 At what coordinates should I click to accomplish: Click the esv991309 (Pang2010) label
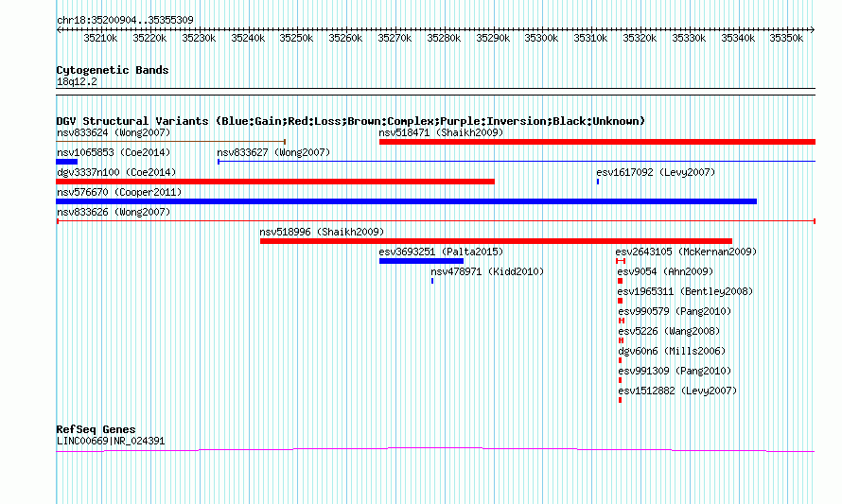pos(675,371)
